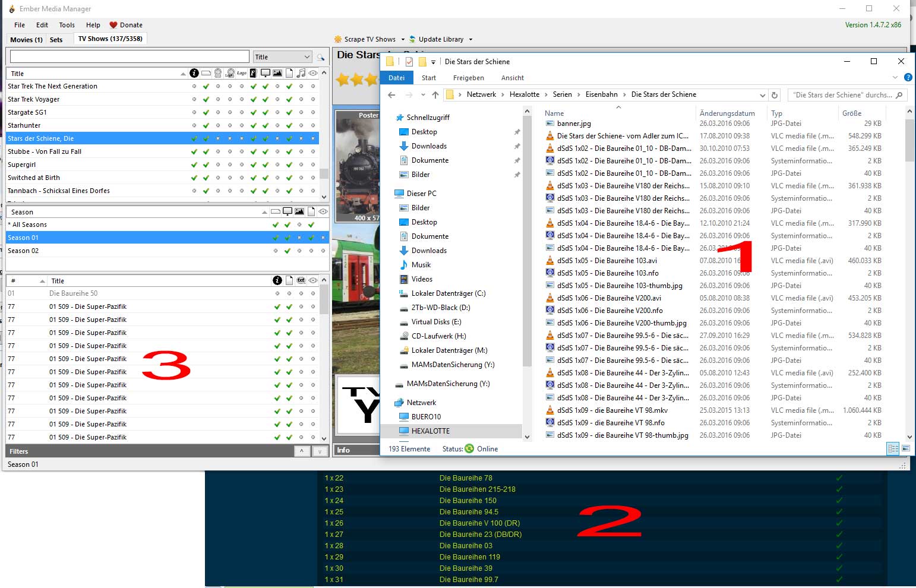Click the banner checkmark cell in the Starhunter row
This screenshot has width=916, height=588.
(206, 125)
